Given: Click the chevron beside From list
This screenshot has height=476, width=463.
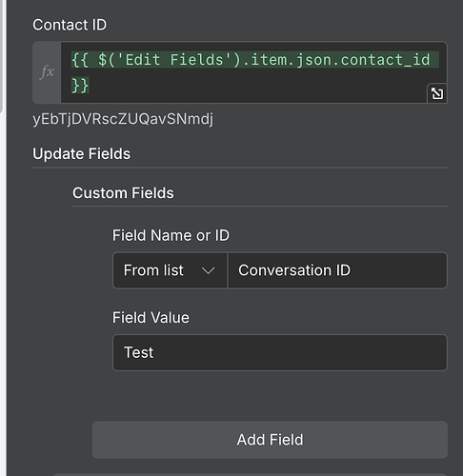Looking at the screenshot, I should pos(208,270).
